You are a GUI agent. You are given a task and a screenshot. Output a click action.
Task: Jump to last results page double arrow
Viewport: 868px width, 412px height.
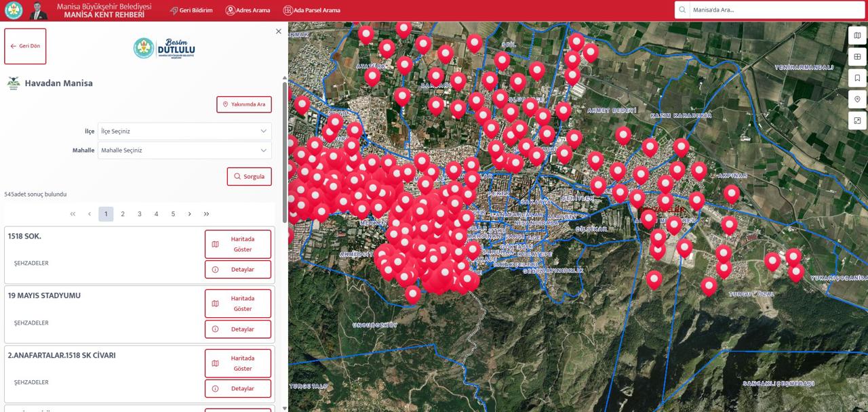[206, 214]
